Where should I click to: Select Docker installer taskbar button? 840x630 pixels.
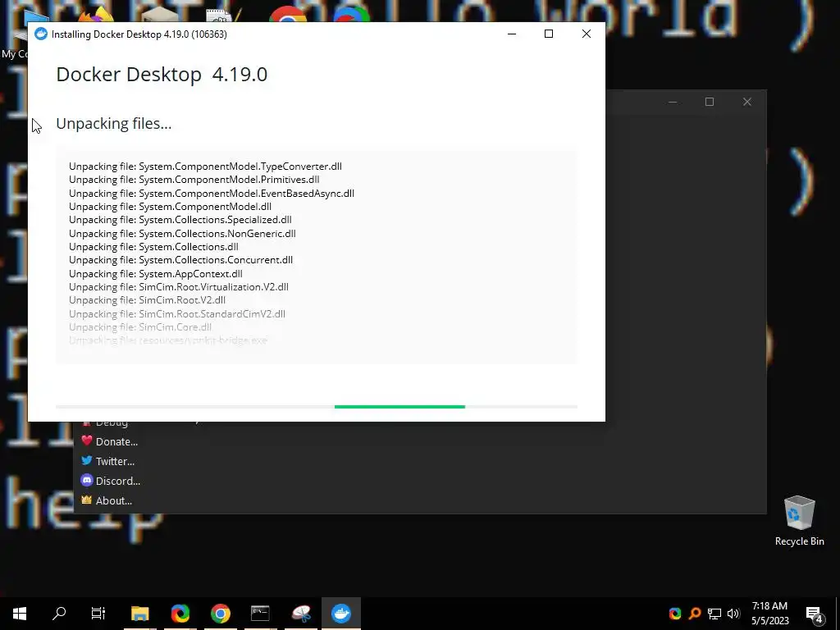(341, 614)
